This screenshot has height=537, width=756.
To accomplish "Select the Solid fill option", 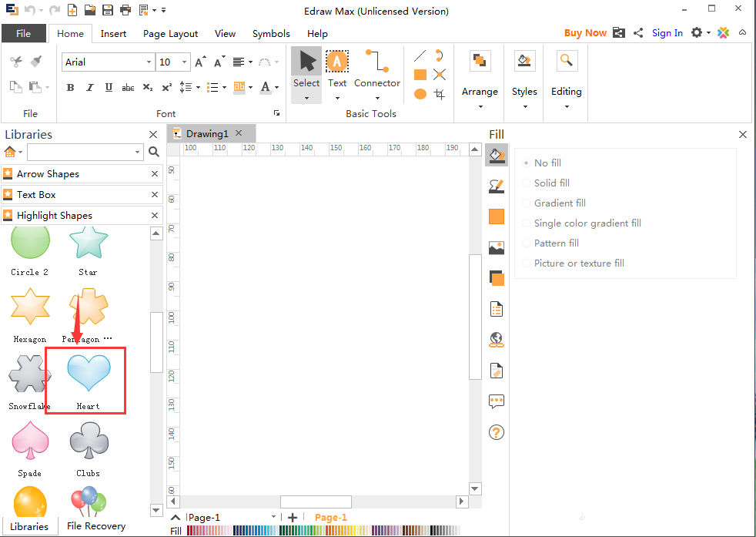I will click(547, 183).
